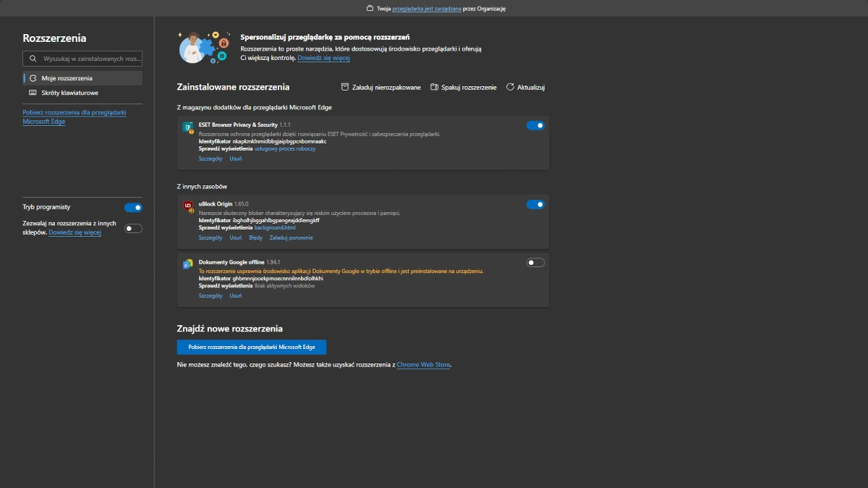Click Usuń under ESET Browser Privacy

(236, 159)
